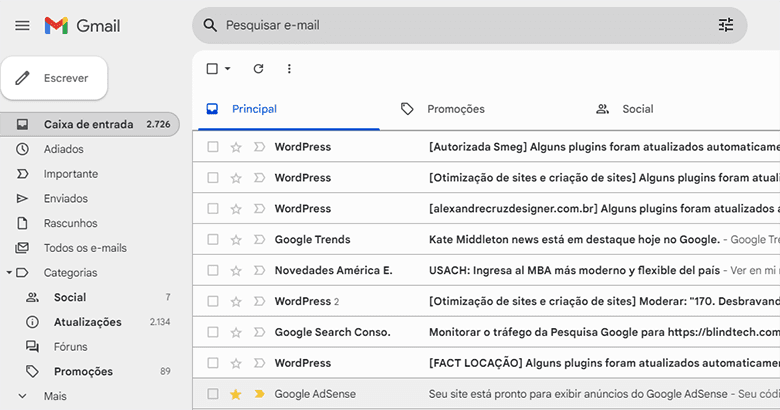Open the Moderar "170. Desbravand" email
Viewport: 780px width, 410px height.
[x=486, y=302]
